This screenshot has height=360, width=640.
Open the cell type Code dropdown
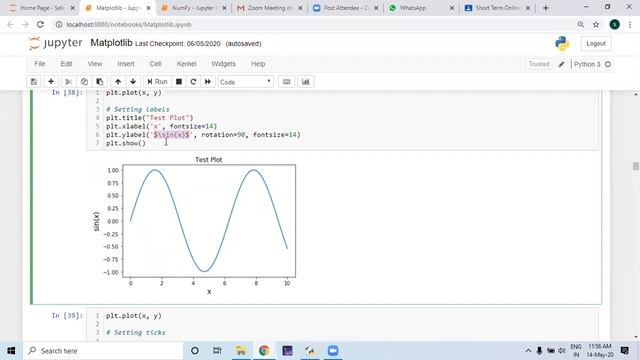245,82
